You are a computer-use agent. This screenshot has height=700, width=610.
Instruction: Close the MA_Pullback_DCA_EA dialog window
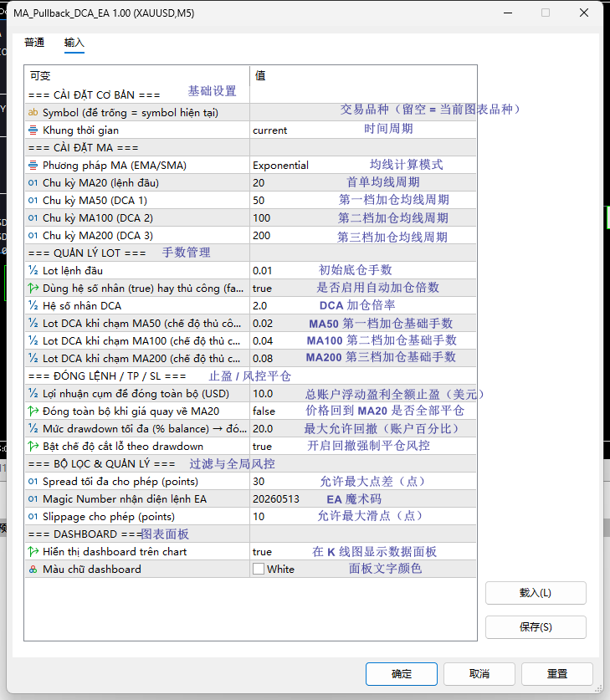pyautogui.click(x=584, y=13)
